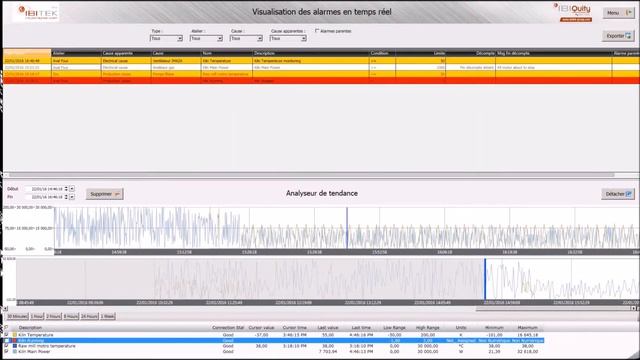The image size is (640, 360).
Task: Select the 2 Hours time range
Action: [53, 316]
